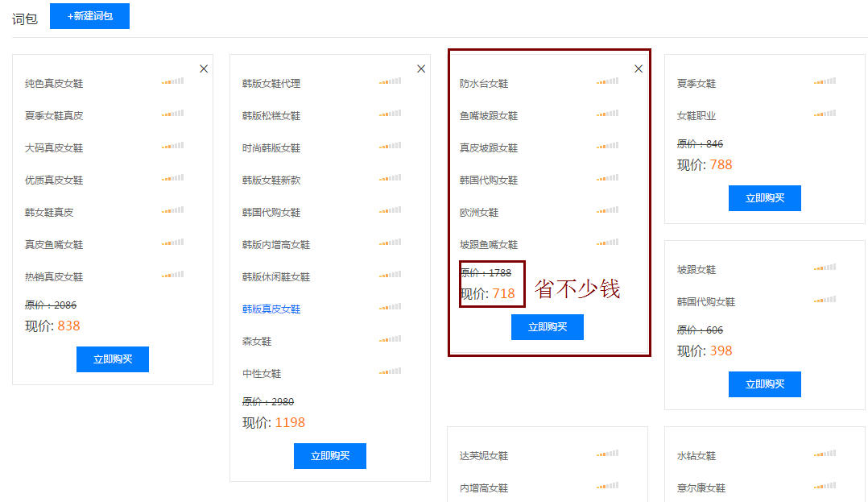The width and height of the screenshot is (868, 502).
Task: Click the heat bars icon beside 坡跟女鞋
Action: (825, 268)
